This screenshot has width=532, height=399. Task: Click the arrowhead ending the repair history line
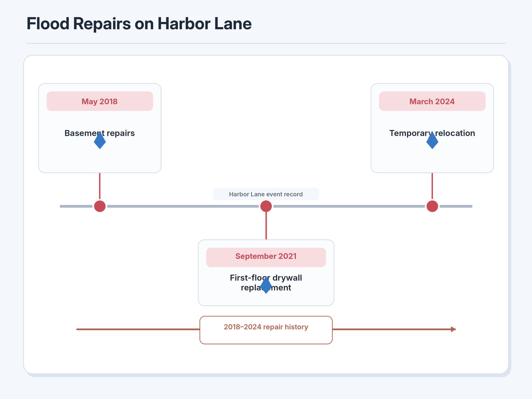click(x=453, y=329)
